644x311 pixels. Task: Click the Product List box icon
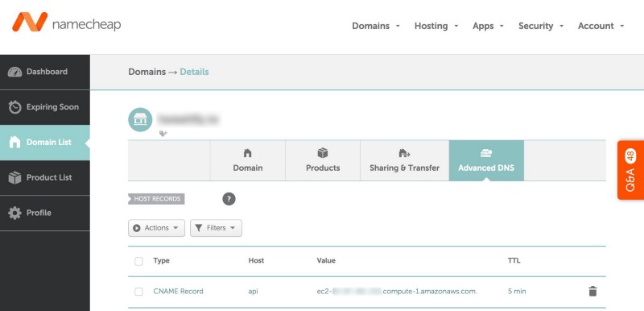click(14, 177)
